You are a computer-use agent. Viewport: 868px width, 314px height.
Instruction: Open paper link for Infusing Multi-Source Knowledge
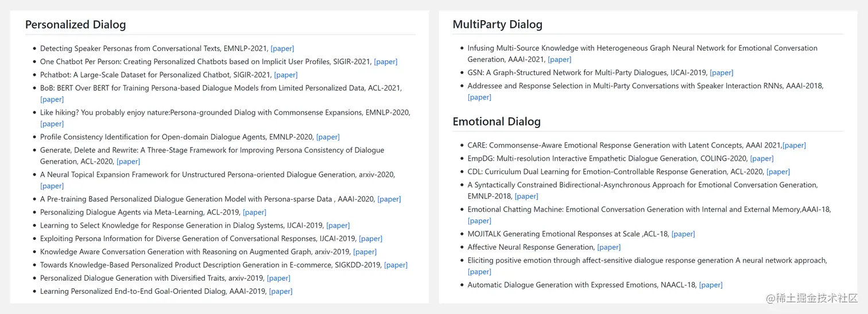pos(560,60)
